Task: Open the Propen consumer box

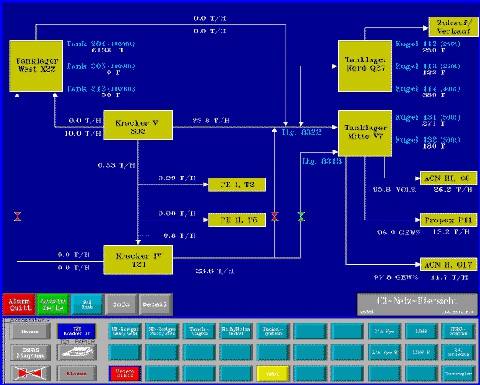Action: (449, 220)
